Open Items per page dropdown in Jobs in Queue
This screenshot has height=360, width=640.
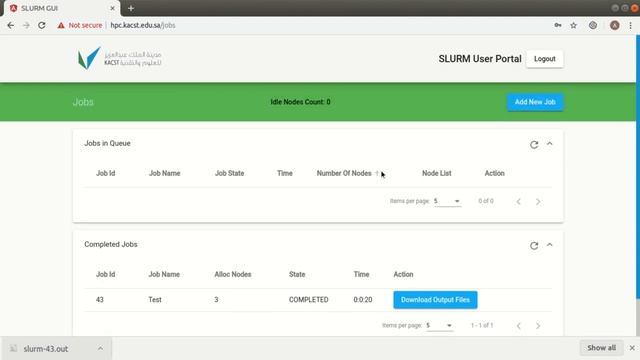point(447,201)
